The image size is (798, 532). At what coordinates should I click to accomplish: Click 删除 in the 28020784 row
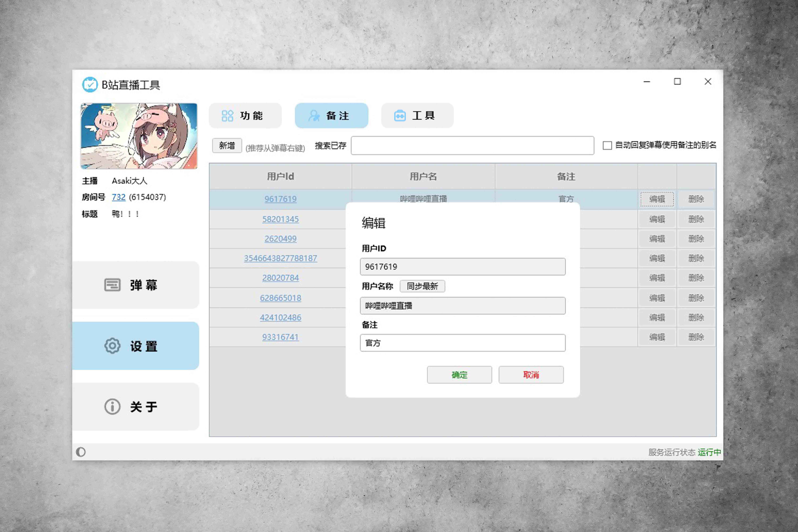point(696,278)
